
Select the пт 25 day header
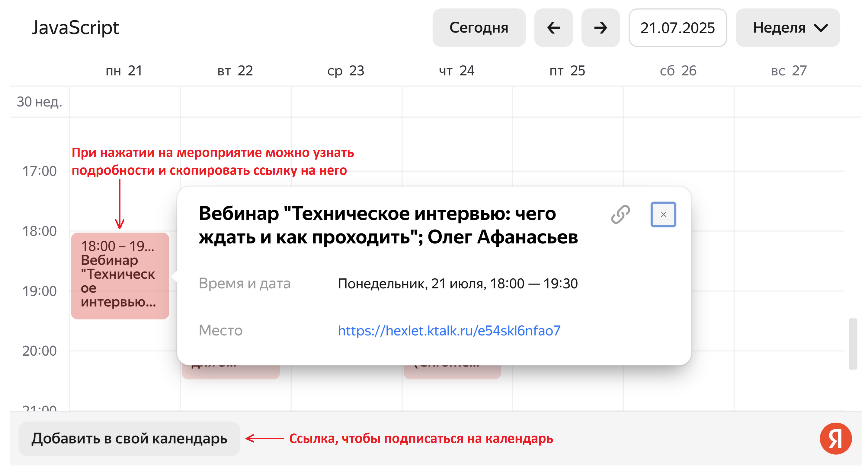click(567, 71)
